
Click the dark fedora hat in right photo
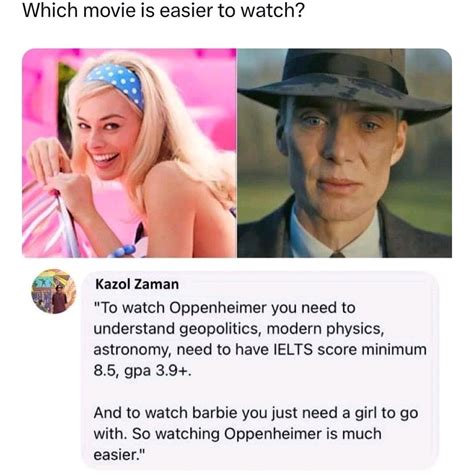[345, 87]
